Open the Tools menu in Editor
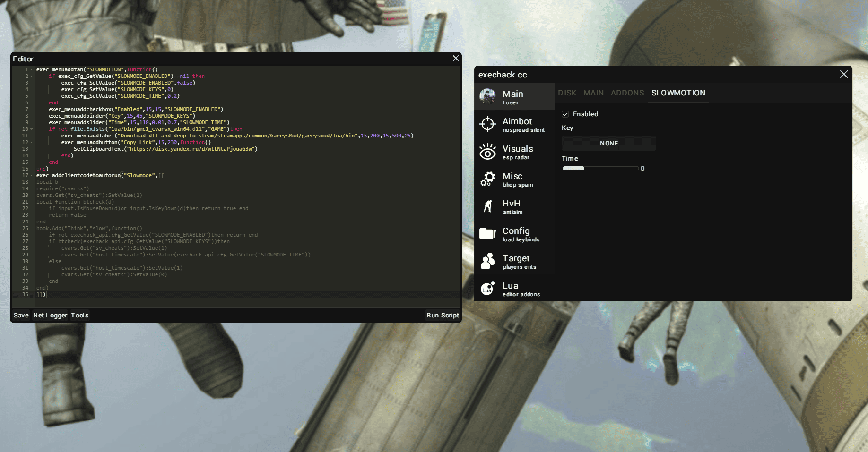The image size is (868, 452). point(80,316)
